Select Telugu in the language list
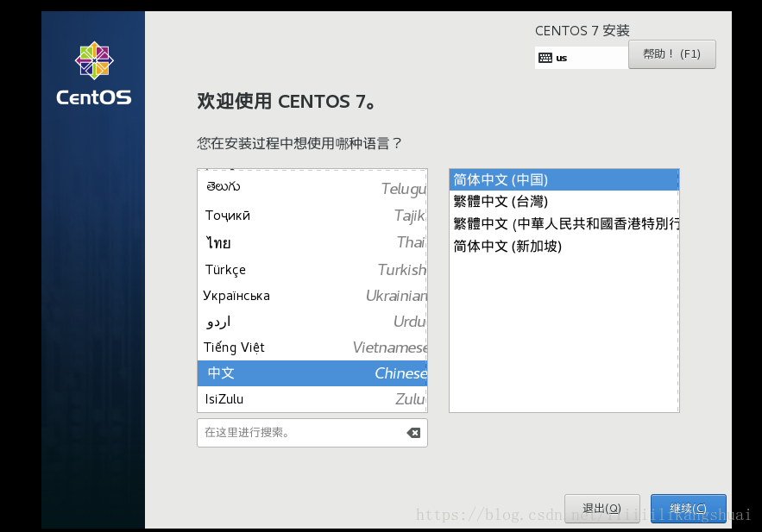 [x=312, y=187]
